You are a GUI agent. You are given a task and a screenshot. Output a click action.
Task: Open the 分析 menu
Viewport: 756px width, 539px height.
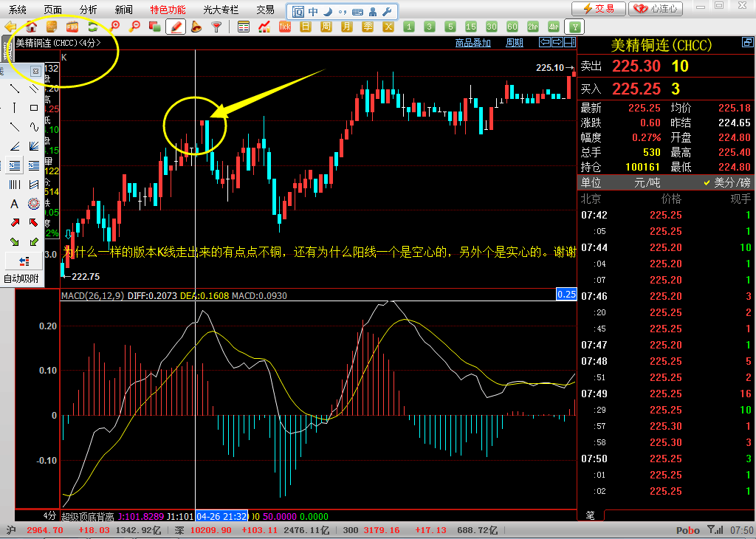(88, 10)
